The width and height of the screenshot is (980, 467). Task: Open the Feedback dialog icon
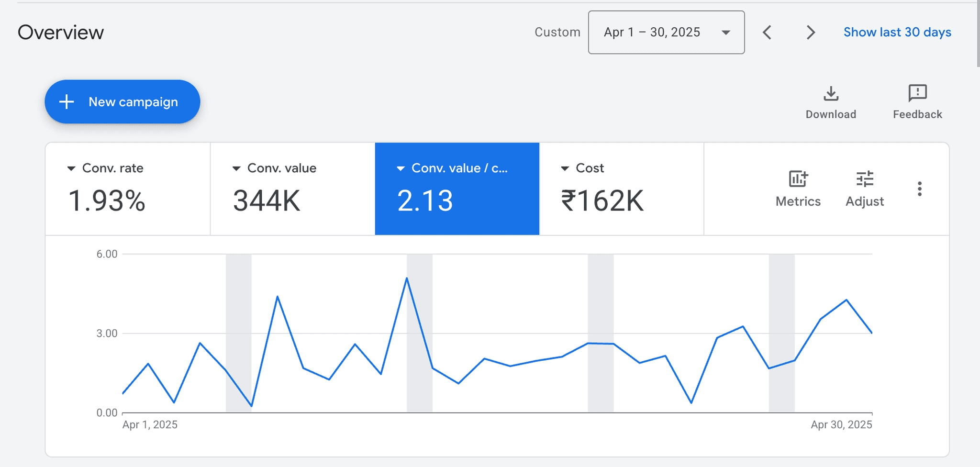pyautogui.click(x=917, y=94)
